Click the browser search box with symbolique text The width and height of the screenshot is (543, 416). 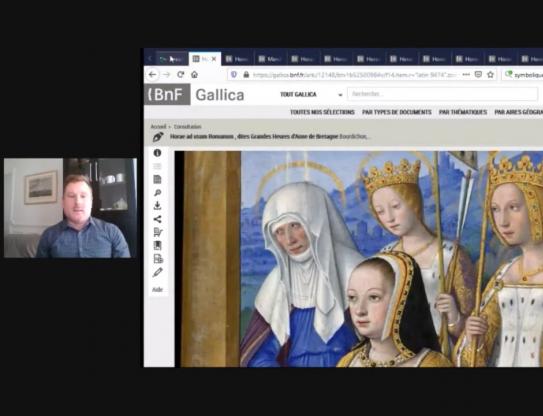click(x=523, y=74)
